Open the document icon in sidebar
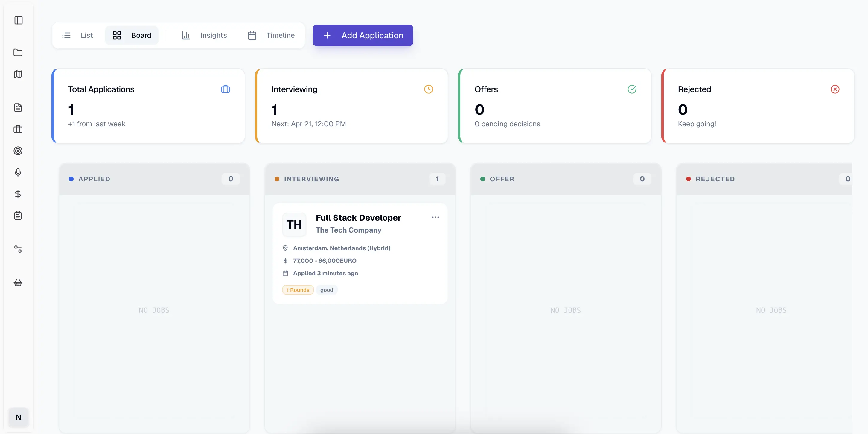 click(18, 108)
